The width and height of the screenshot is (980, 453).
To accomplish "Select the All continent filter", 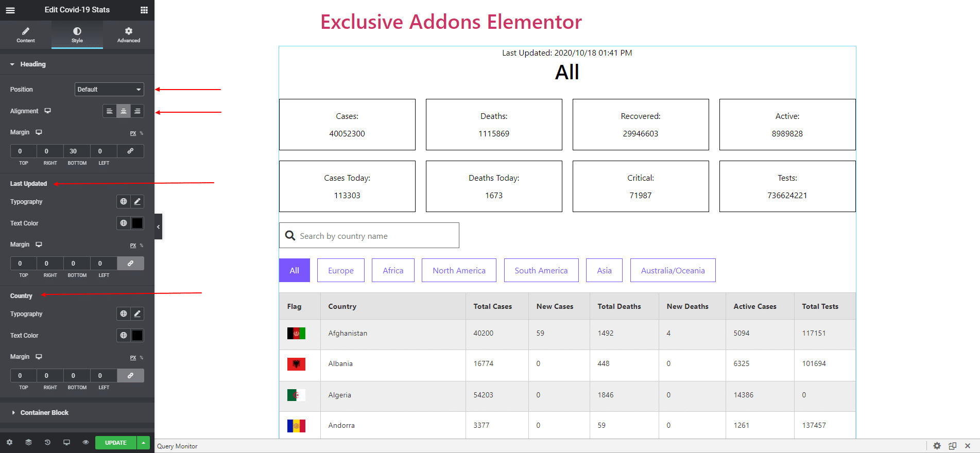I will (295, 270).
